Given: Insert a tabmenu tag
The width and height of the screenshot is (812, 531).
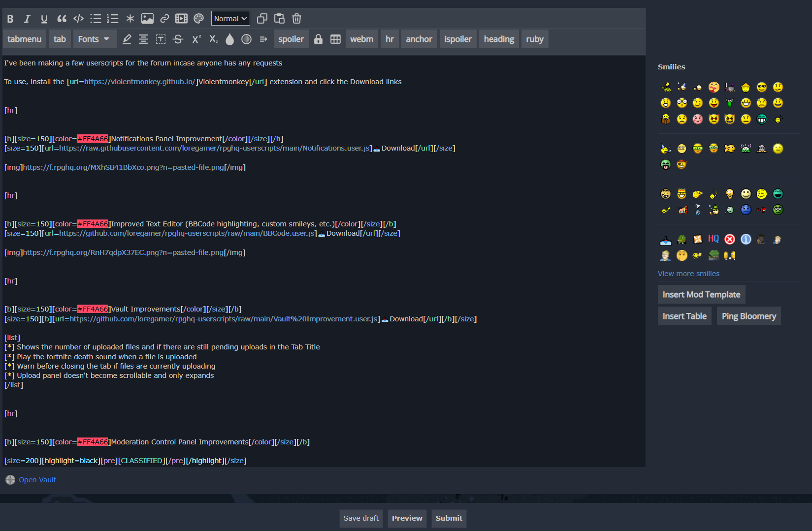Looking at the screenshot, I should 25,39.
